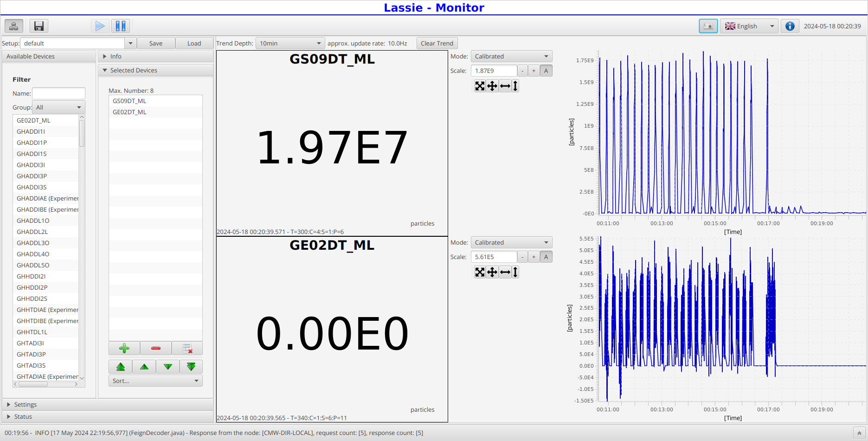Click the Clear Trend button
This screenshot has width=868, height=441.
(x=437, y=43)
